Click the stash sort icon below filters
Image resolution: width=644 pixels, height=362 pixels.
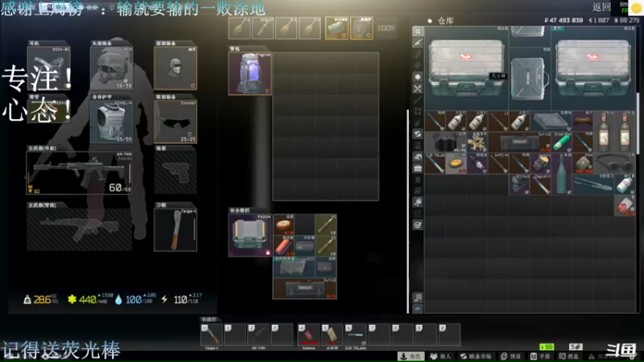tap(418, 297)
